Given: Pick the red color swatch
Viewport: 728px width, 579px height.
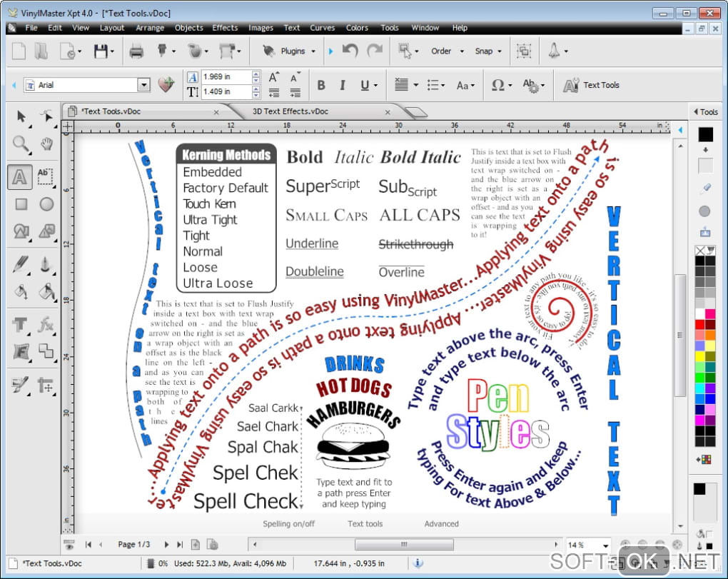Looking at the screenshot, I should click(x=699, y=323).
